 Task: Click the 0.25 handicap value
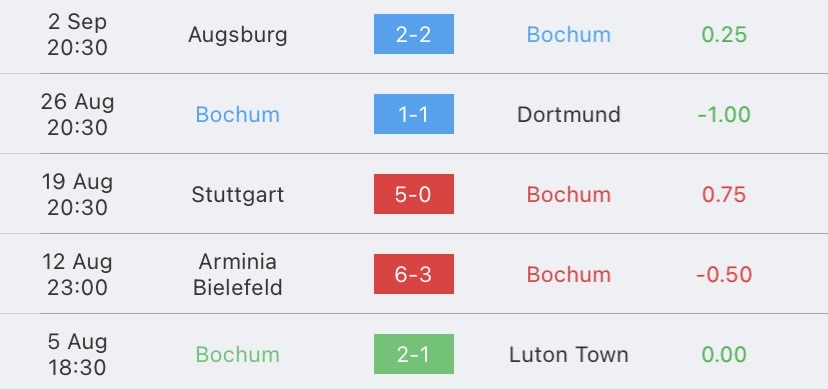pyautogui.click(x=724, y=34)
